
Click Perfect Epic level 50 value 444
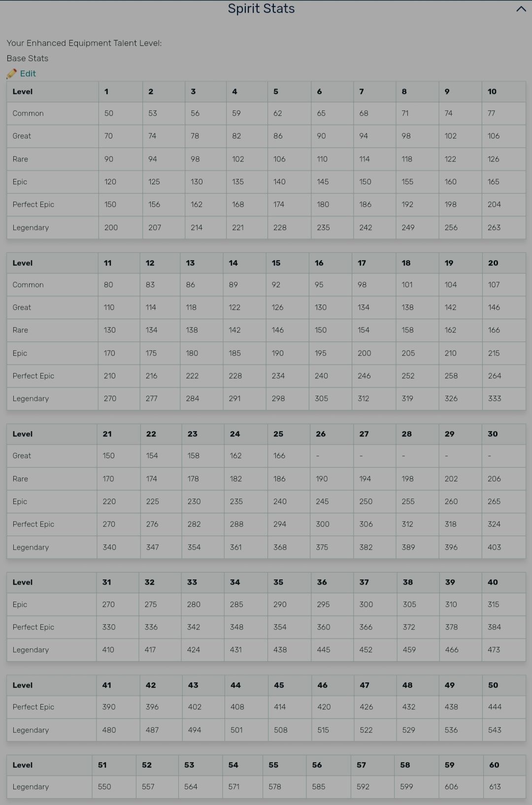point(495,707)
